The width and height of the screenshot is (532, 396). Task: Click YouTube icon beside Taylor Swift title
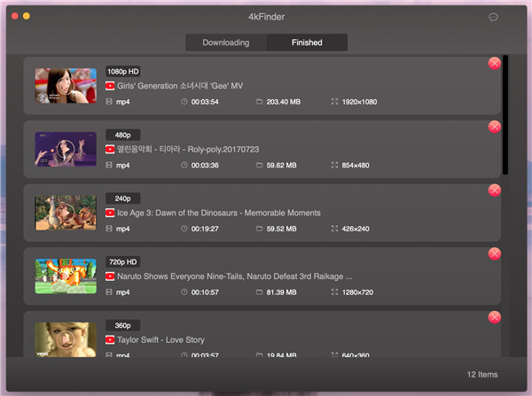point(110,339)
